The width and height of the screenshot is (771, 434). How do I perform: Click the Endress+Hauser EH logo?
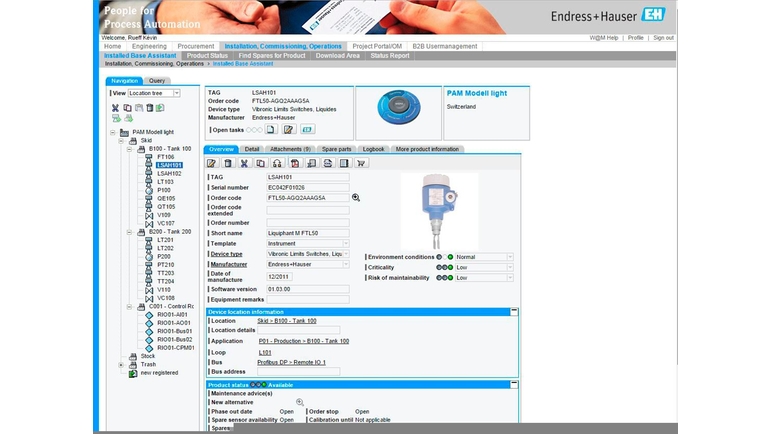653,14
